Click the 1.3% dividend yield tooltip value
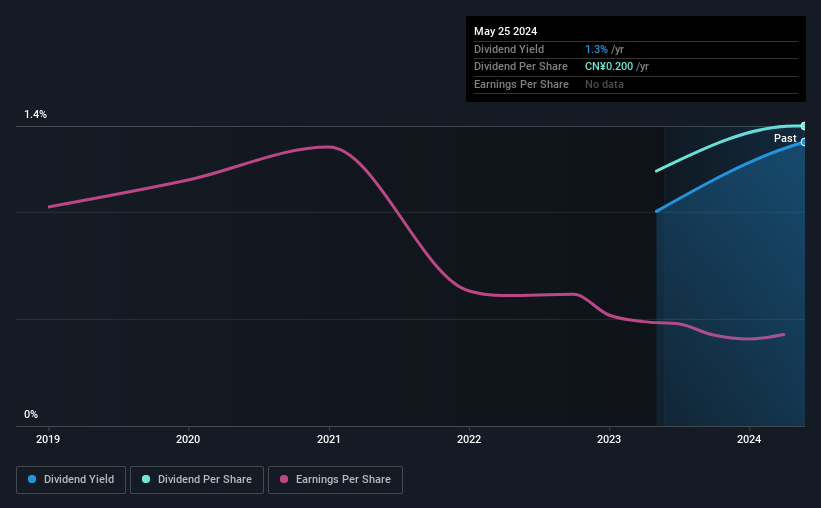Image resolution: width=821 pixels, height=508 pixels. [596, 49]
